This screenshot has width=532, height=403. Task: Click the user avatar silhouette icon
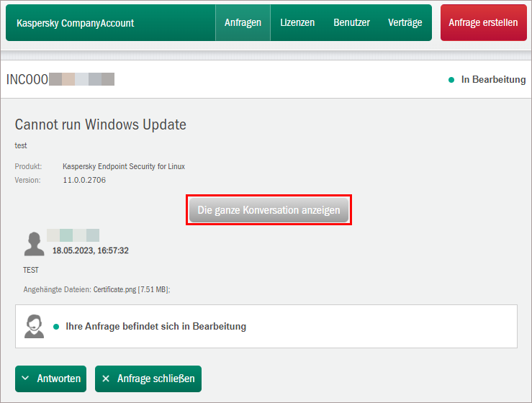(x=34, y=244)
